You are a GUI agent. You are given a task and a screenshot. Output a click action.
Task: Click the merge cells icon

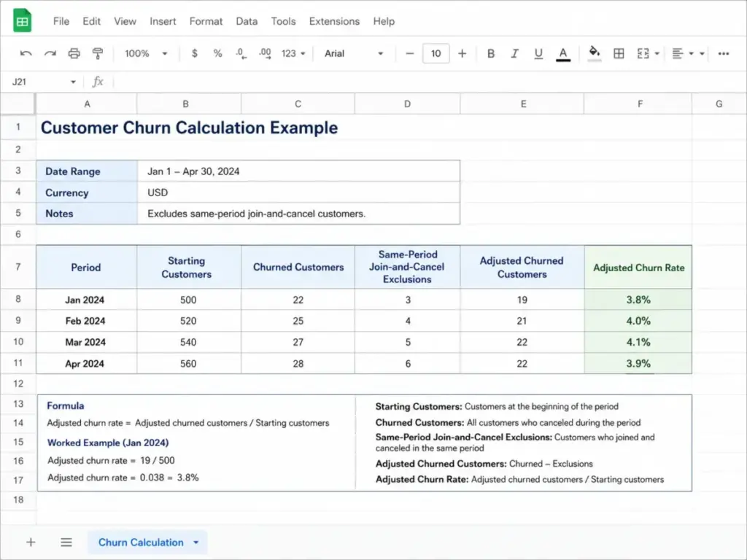click(x=643, y=53)
